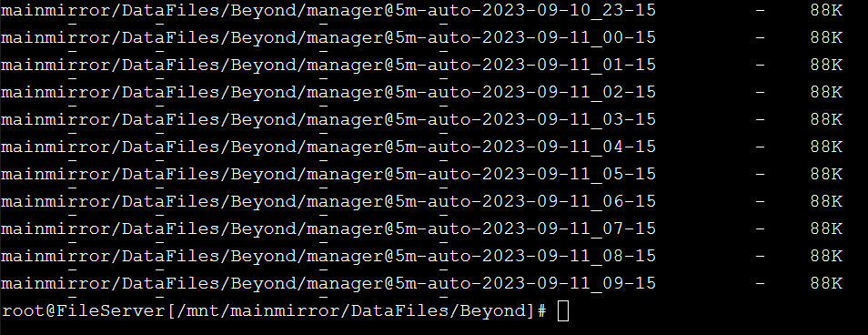Click the 88K size on 09-15 row
Image resolution: width=868 pixels, height=335 pixels.
tap(826, 283)
